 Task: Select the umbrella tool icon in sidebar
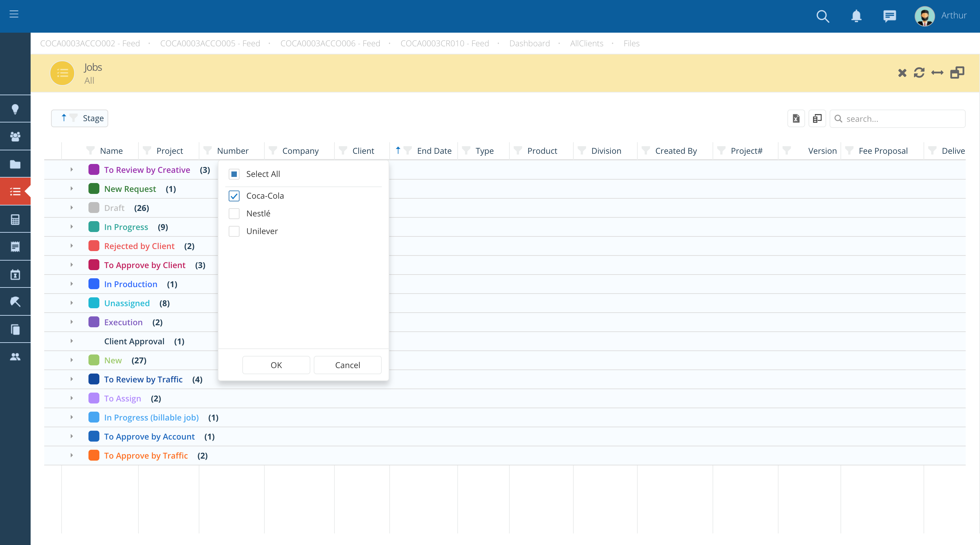tap(15, 301)
